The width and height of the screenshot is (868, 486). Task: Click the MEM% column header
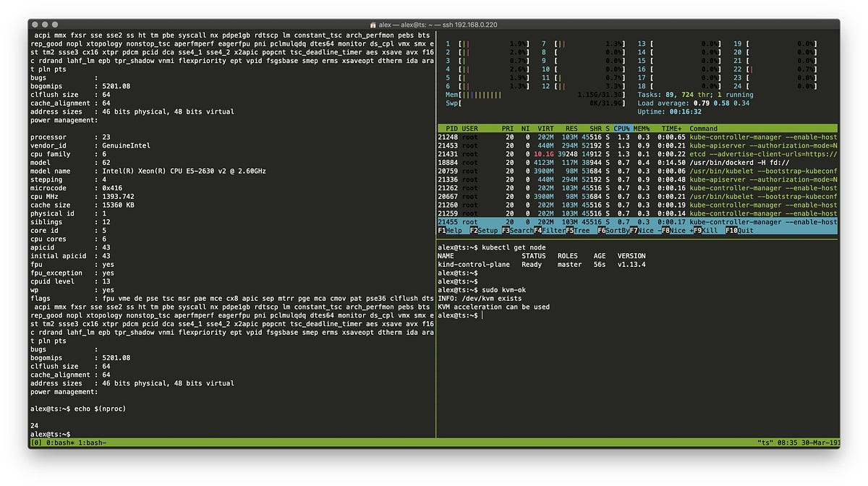(641, 129)
